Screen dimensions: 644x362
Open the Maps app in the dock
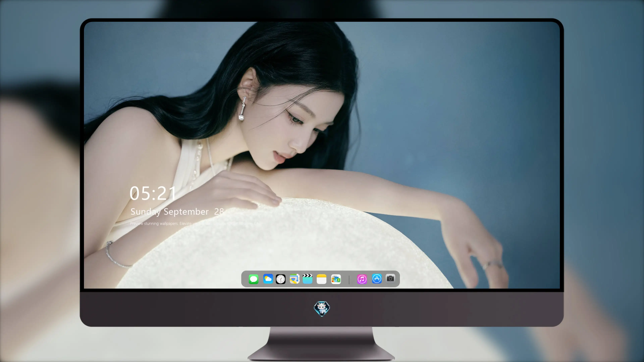click(x=294, y=279)
